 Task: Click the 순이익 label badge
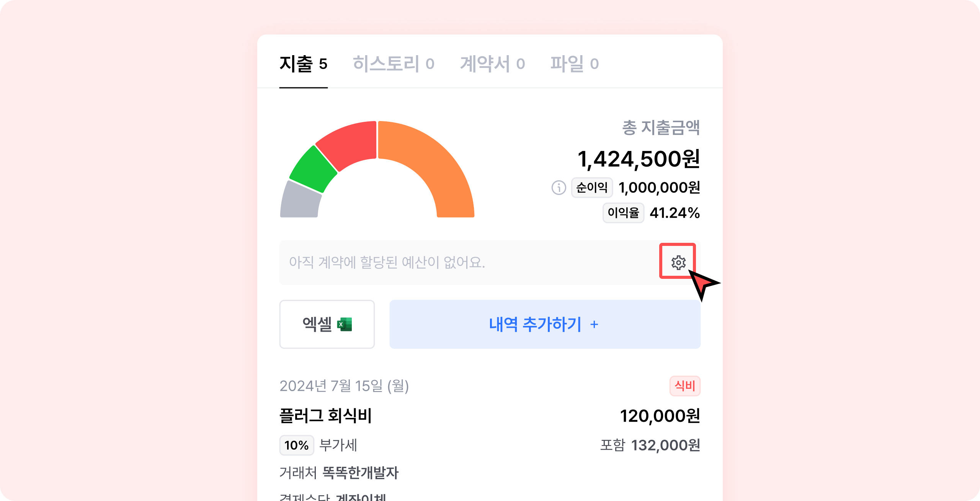coord(592,188)
